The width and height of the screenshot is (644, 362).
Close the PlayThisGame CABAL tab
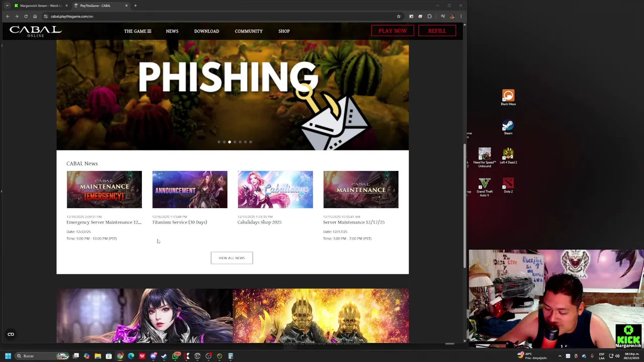coord(126,6)
